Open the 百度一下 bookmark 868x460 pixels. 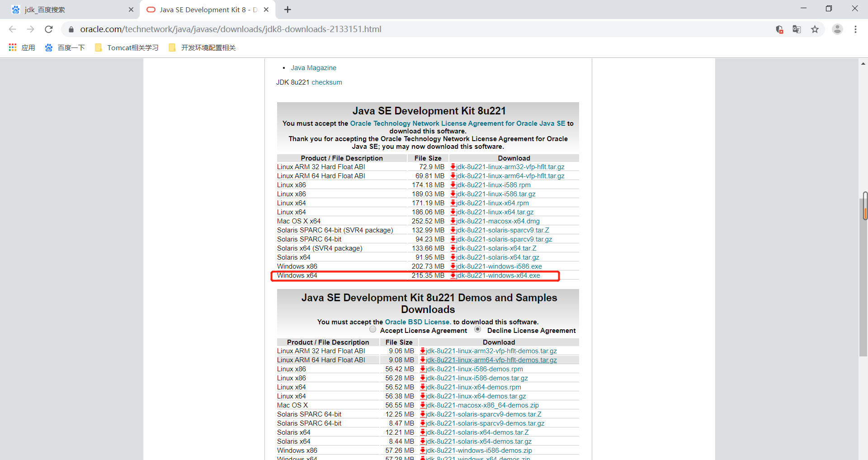[x=65, y=47]
